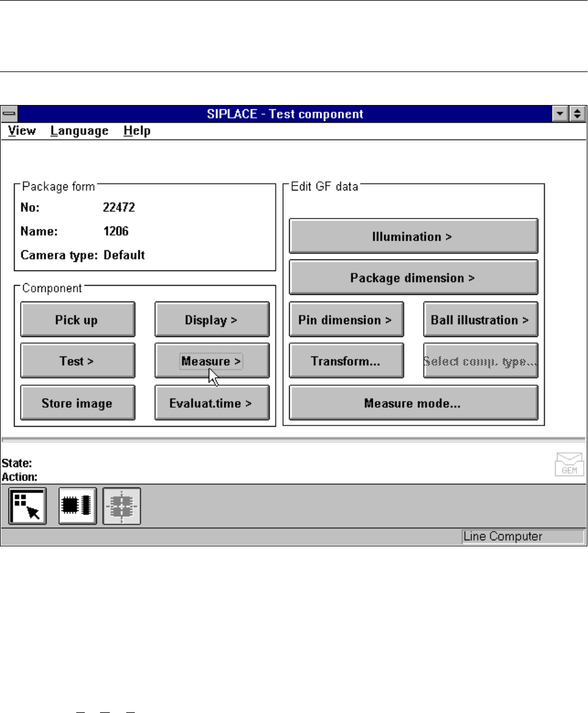Click the Pick up button
588x713 pixels.
77,319
